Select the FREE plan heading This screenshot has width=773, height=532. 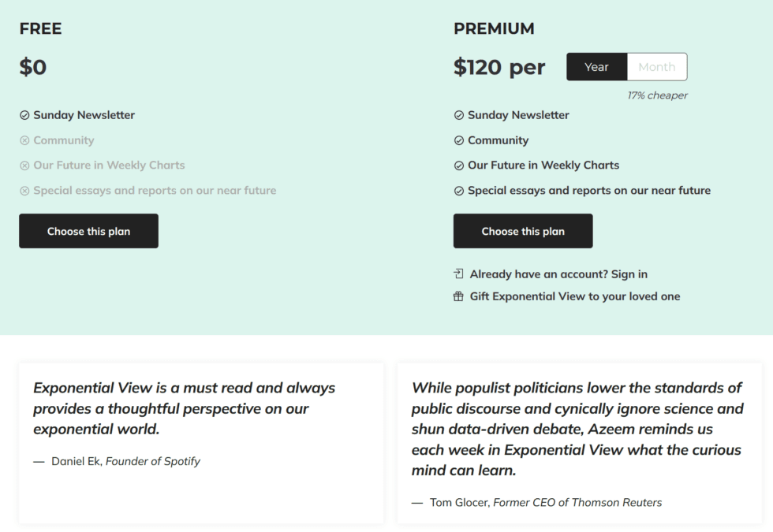point(39,28)
